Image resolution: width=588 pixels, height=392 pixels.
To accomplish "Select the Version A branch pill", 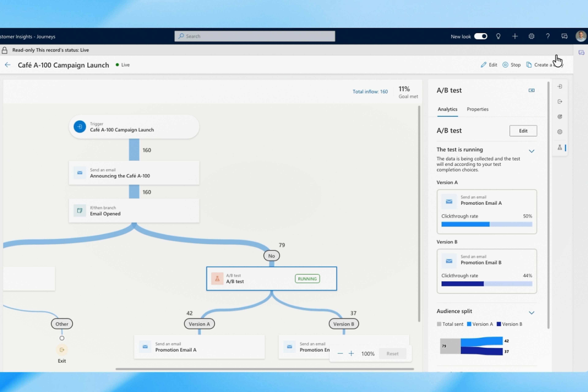I will (x=199, y=324).
